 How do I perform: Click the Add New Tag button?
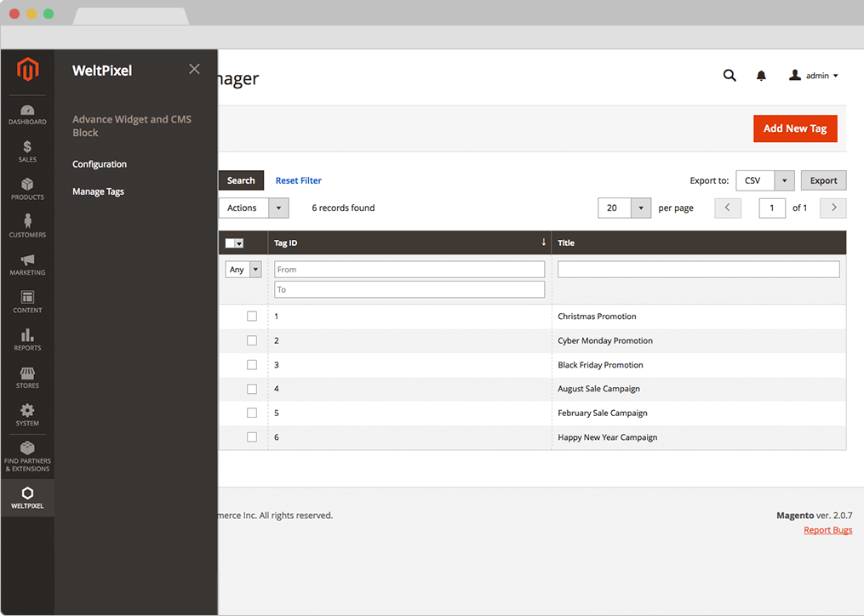click(x=794, y=128)
